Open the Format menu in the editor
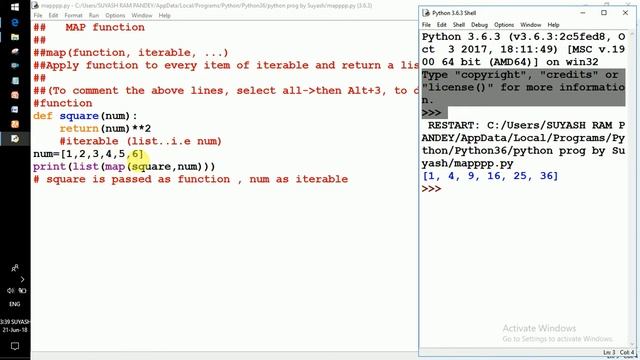Viewport: 640px width, 360px height. (x=73, y=15)
